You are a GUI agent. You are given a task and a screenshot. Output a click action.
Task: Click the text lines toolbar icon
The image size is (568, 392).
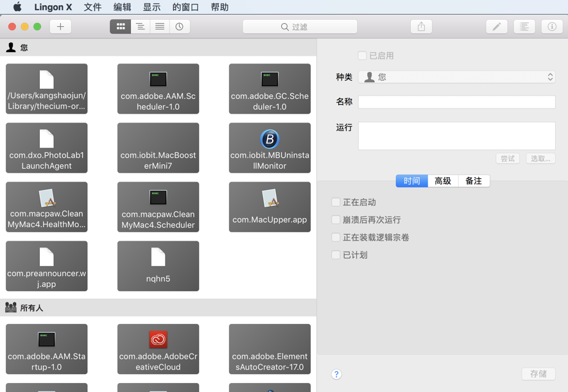524,27
